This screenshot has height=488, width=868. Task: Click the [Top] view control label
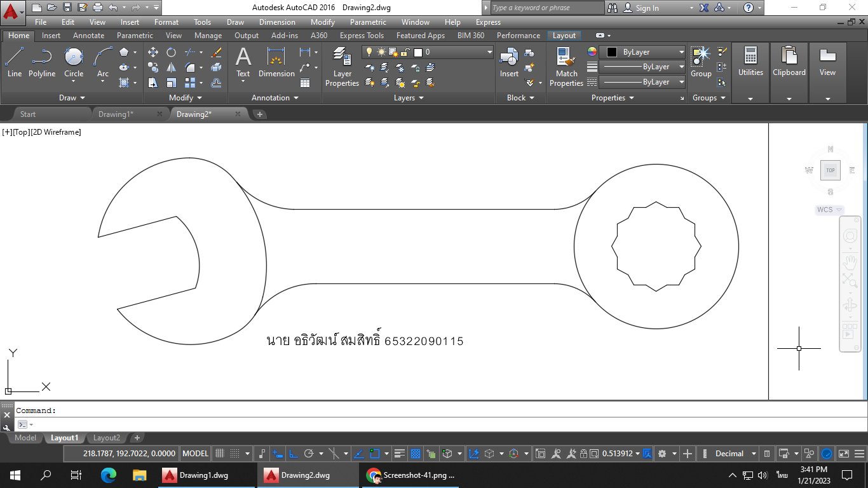pos(22,132)
